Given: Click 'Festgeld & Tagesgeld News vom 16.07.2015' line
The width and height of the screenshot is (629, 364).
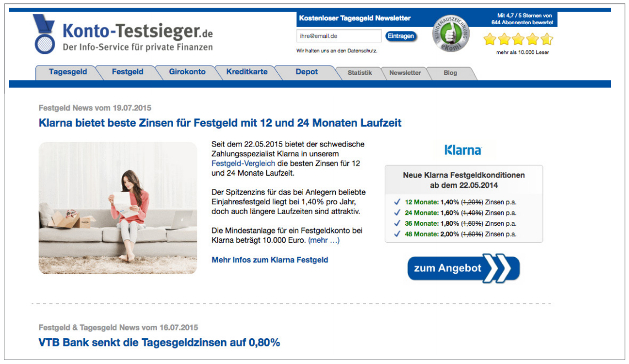Looking at the screenshot, I should pos(119,328).
